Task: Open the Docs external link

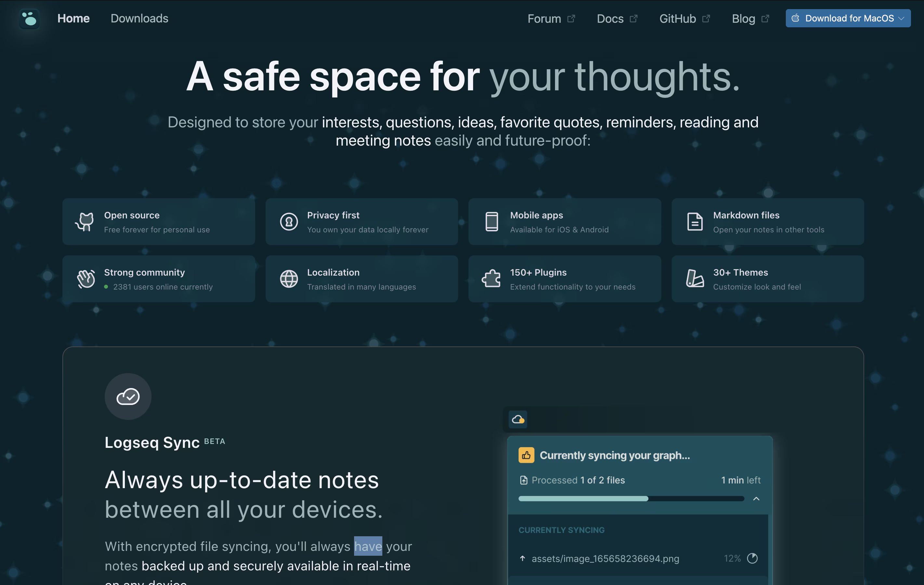Action: coord(617,19)
